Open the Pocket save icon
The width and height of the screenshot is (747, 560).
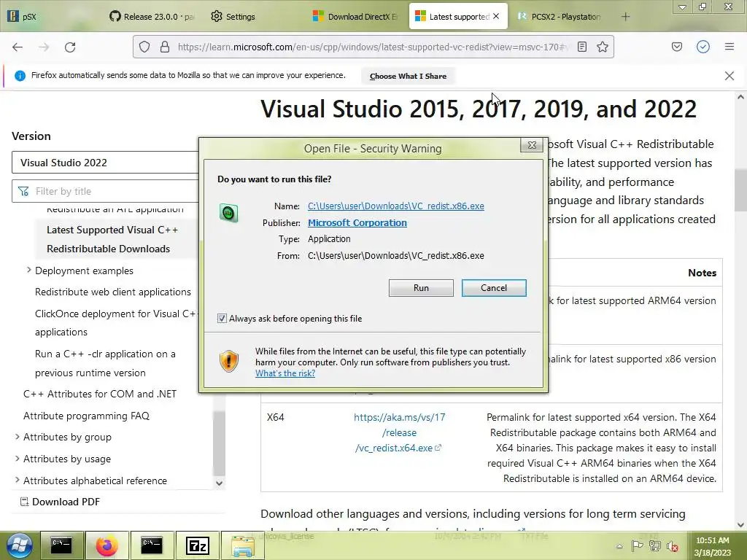[676, 47]
